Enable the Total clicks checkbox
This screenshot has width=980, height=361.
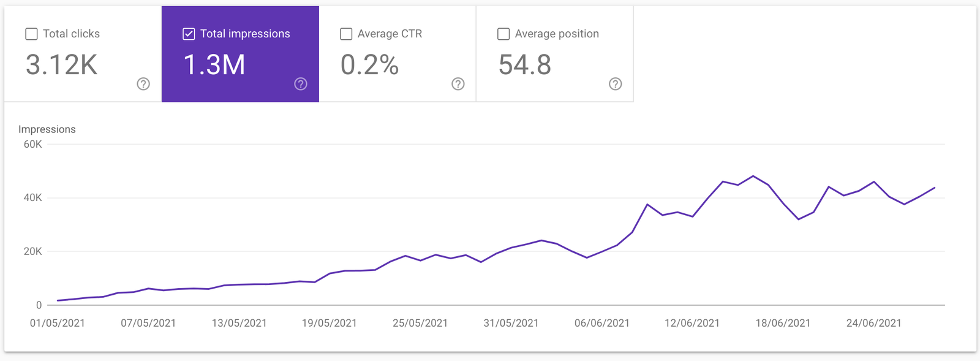tap(31, 34)
